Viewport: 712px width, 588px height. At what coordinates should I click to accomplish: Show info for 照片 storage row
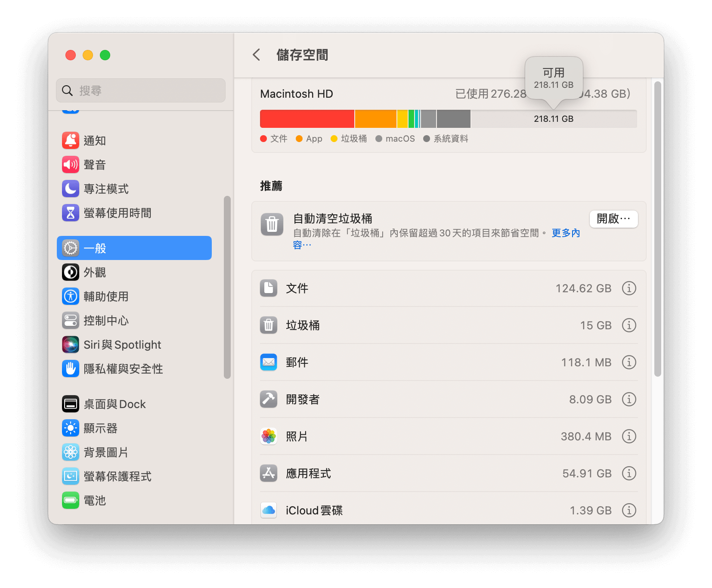tap(629, 436)
